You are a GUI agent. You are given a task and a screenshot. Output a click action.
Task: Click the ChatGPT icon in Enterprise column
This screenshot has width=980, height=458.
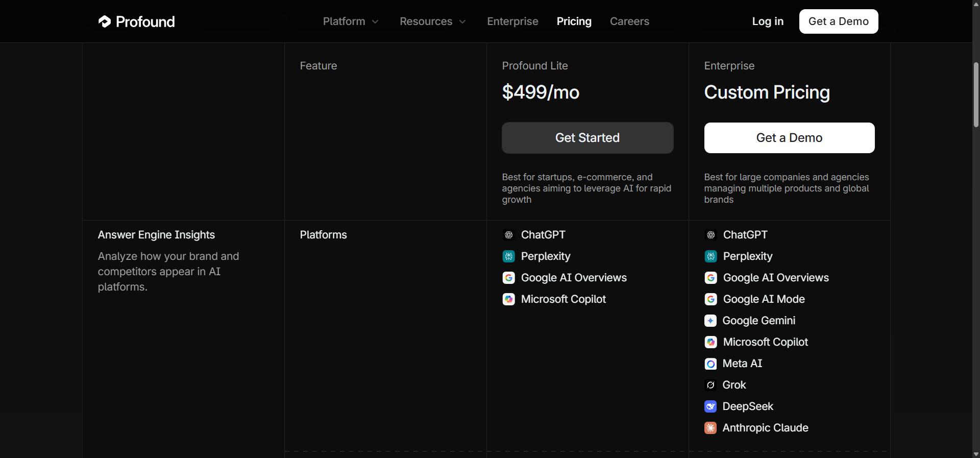tap(711, 235)
